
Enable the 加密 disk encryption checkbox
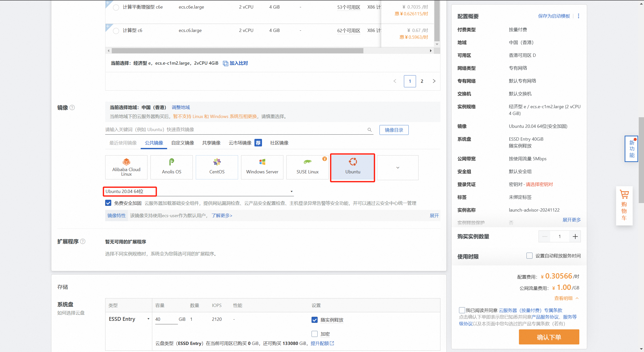(315, 334)
